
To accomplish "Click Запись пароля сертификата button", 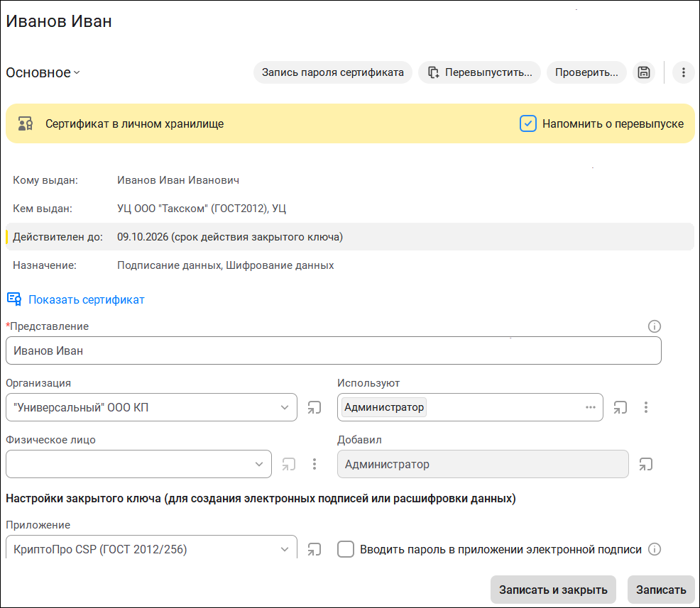I will (x=332, y=72).
